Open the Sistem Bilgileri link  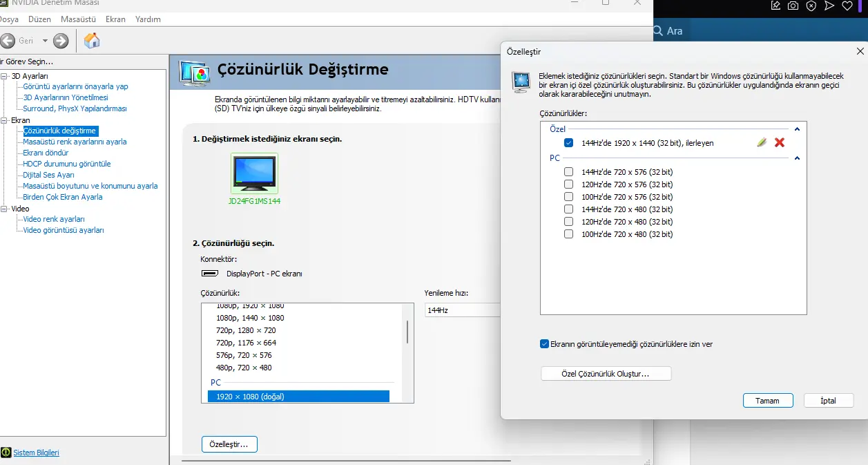coord(37,453)
